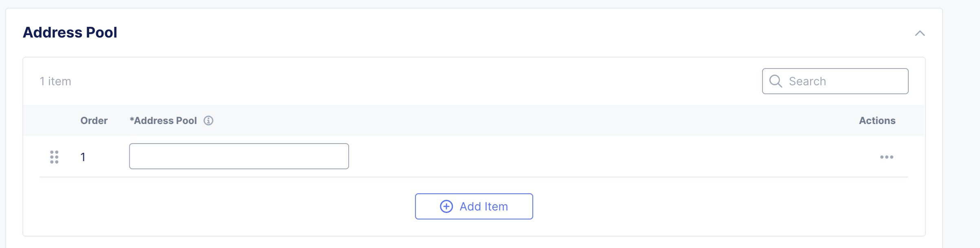980x248 pixels.
Task: Click the Add Item label text
Action: [x=483, y=207]
